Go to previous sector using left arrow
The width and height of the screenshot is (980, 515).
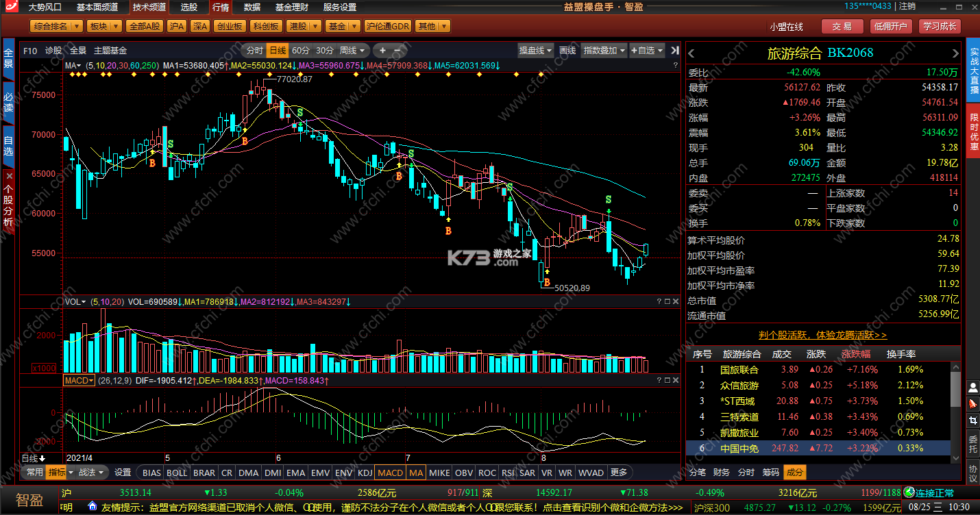point(691,53)
